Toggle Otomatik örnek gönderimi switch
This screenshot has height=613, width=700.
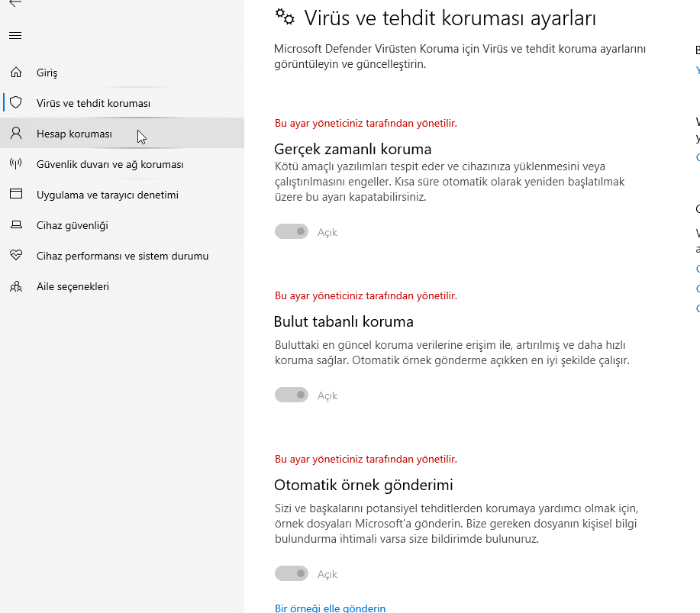292,574
